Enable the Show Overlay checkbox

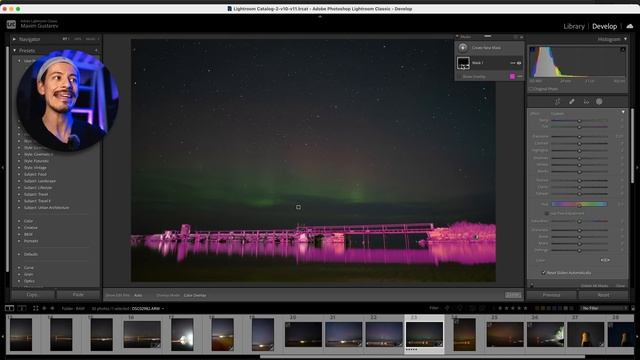click(459, 77)
